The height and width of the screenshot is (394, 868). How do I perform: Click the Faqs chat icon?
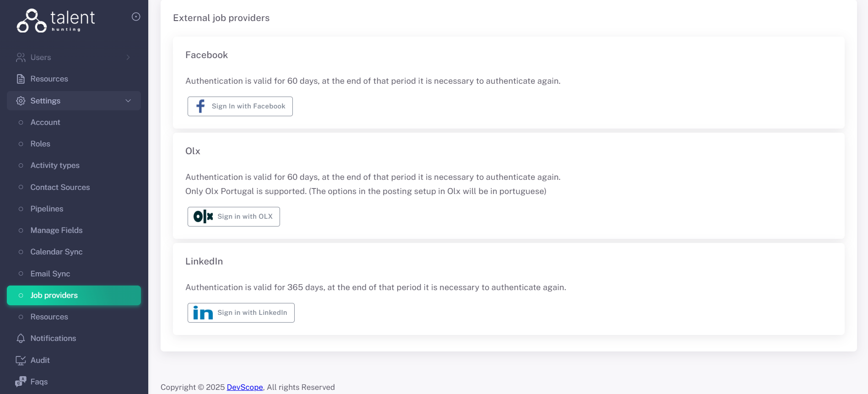(x=21, y=382)
